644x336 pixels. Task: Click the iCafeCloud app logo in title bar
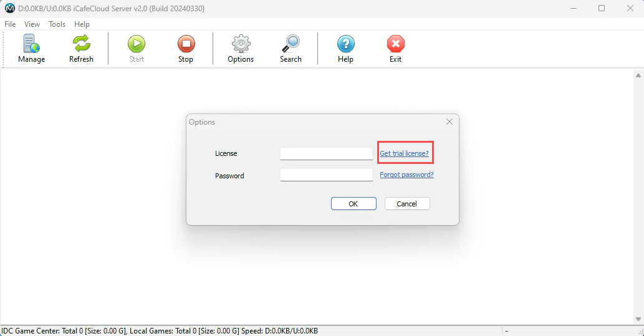pos(9,8)
